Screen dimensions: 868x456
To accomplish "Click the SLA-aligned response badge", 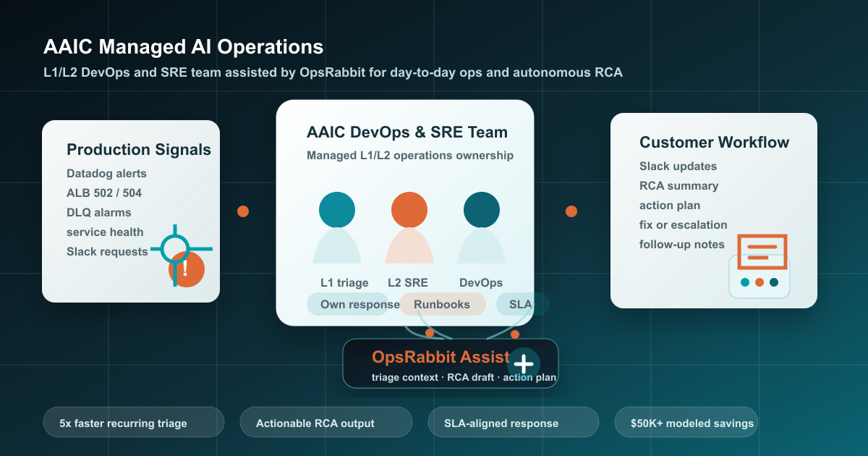I will (513, 423).
